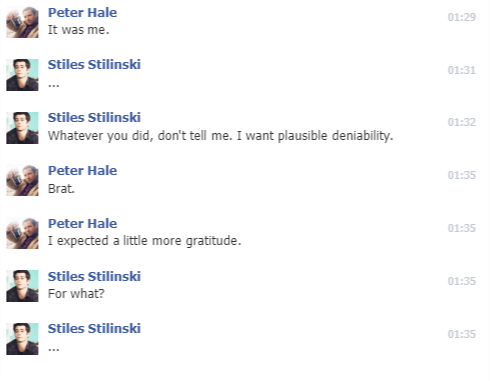Click Stiles Stilinski's avatar at 01:31

22,75
